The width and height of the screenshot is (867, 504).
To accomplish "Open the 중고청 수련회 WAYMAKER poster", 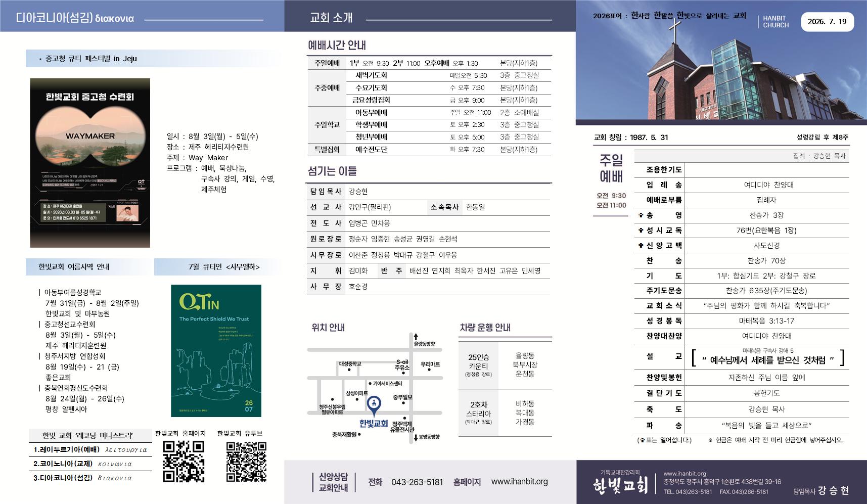I will click(90, 163).
